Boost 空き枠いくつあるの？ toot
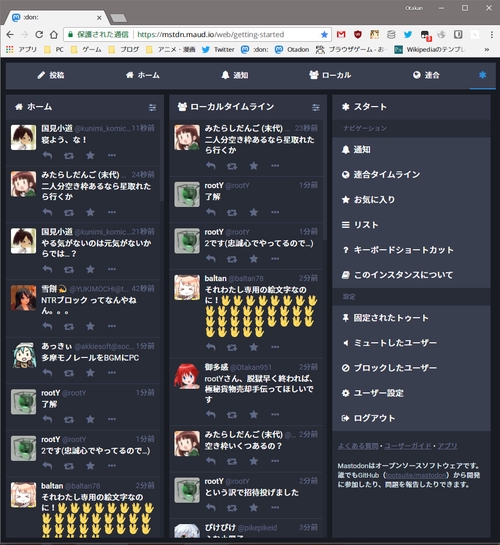This screenshot has height=545, width=500. 232,461
